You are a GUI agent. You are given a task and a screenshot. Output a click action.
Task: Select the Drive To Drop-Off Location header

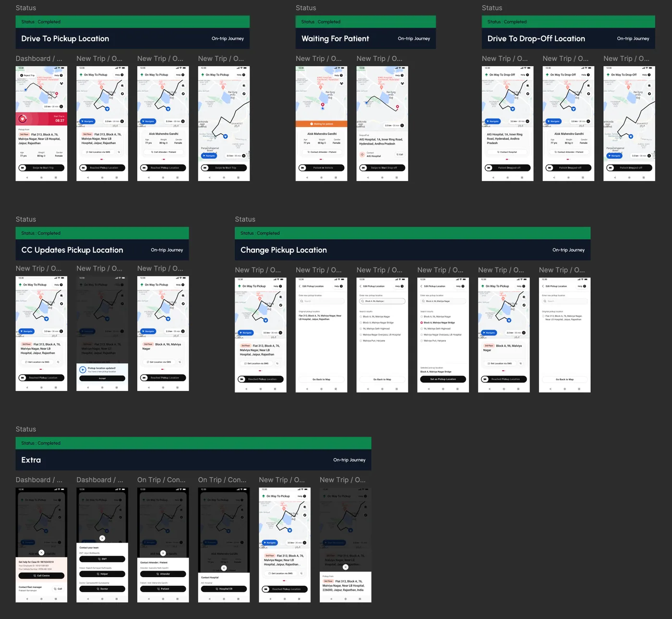pyautogui.click(x=568, y=38)
